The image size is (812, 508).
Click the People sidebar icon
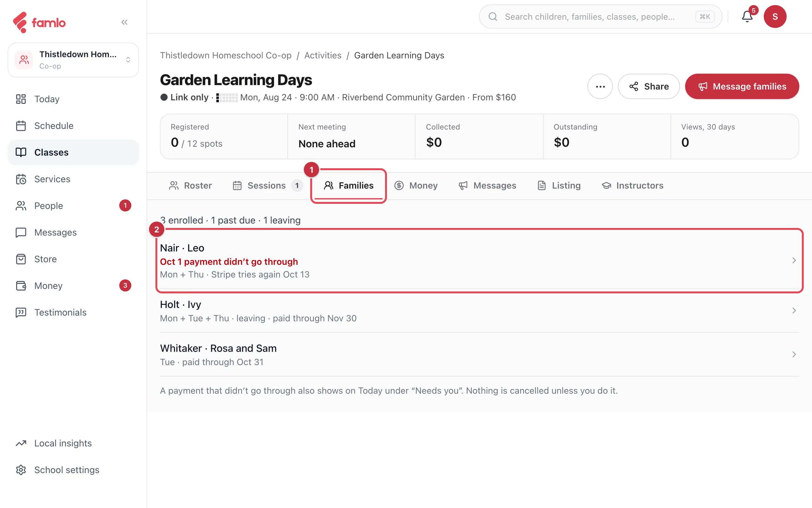point(21,206)
